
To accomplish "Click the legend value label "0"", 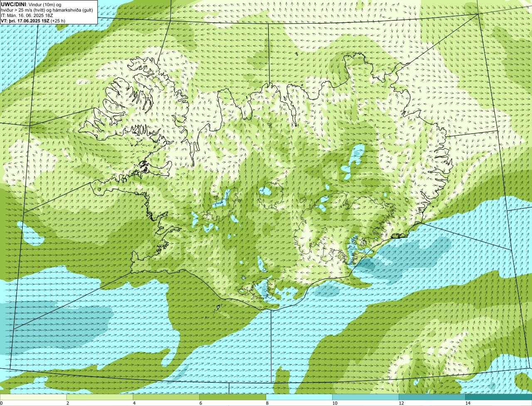I will [x=2, y=403].
